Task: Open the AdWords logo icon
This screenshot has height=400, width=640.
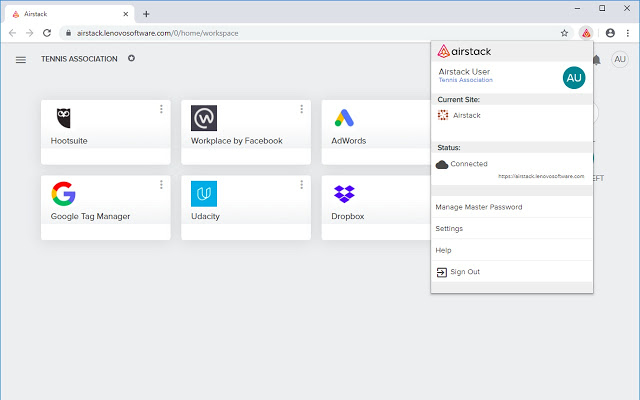Action: click(344, 118)
